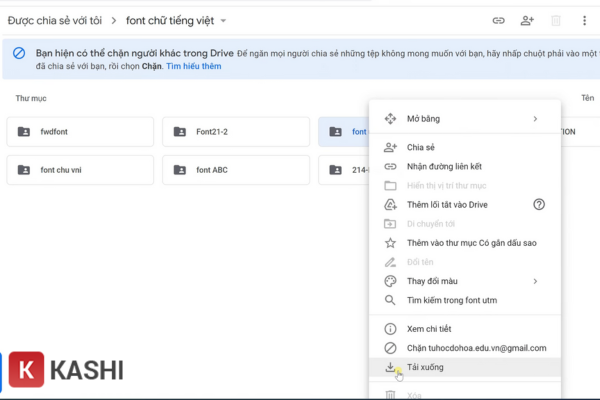The height and width of the screenshot is (400, 600).
Task: Click the 'Thư mục' section label
Action: pyautogui.click(x=31, y=98)
